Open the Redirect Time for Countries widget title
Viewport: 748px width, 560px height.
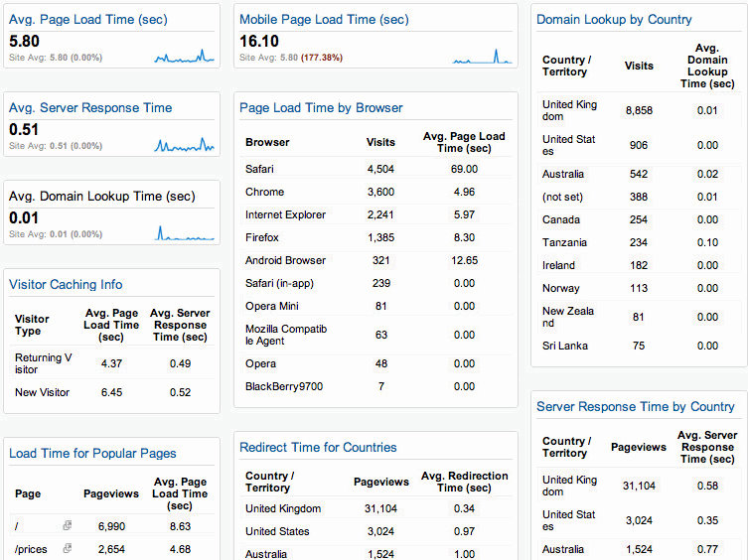[318, 448]
